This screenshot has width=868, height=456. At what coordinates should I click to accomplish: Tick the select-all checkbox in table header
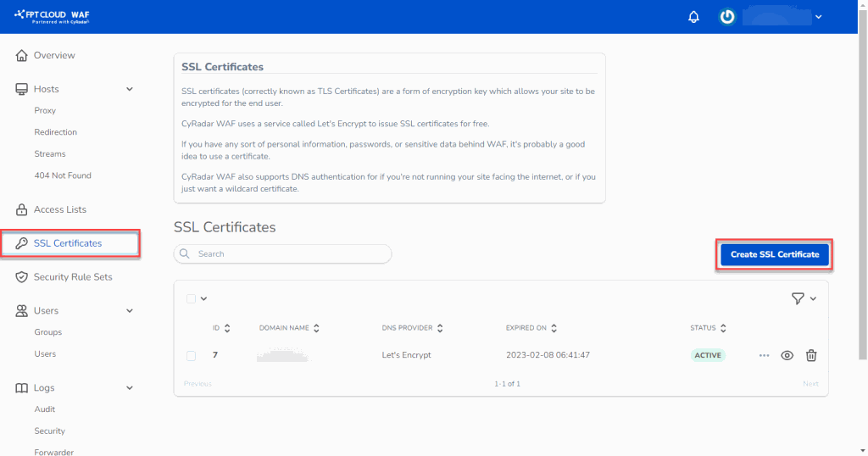191,299
